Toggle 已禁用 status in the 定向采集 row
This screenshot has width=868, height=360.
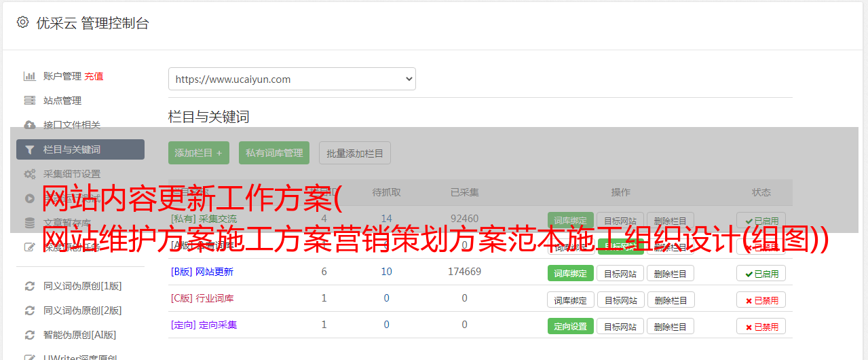click(x=761, y=327)
